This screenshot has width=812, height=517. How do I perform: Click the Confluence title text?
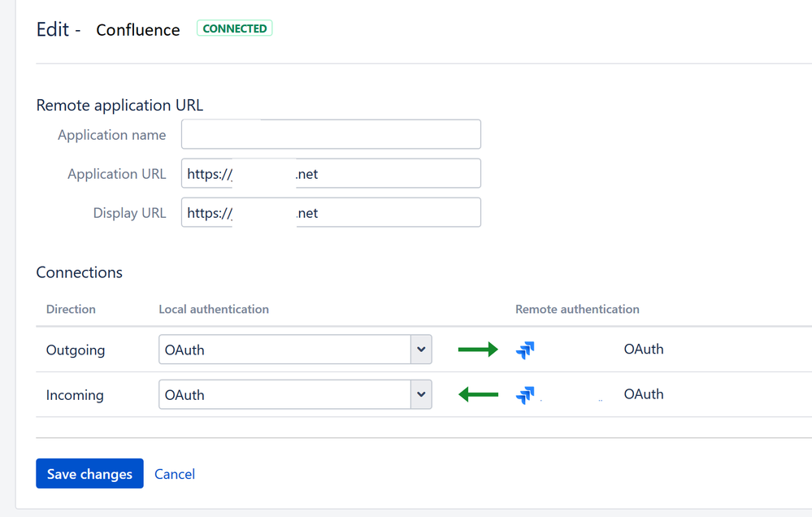click(138, 30)
